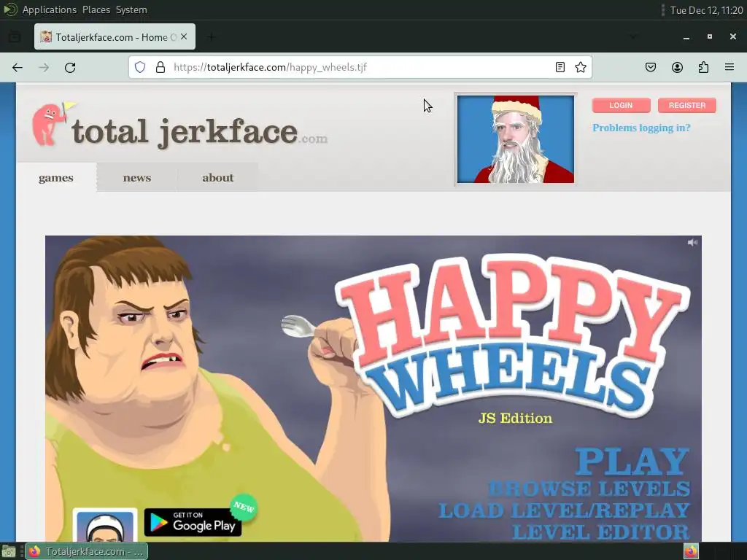Screen dimensions: 747x560
Task: Open the Places menu
Action: (x=96, y=9)
